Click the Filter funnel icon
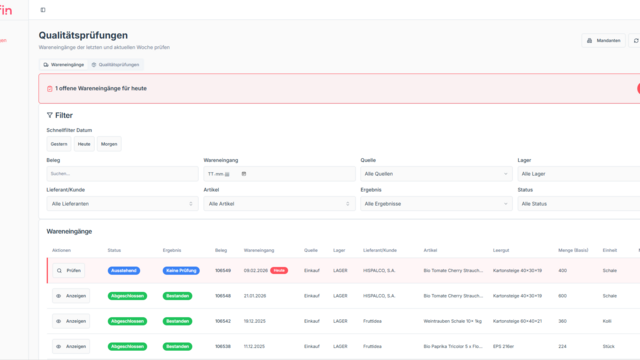The height and width of the screenshot is (360, 640). pos(49,115)
